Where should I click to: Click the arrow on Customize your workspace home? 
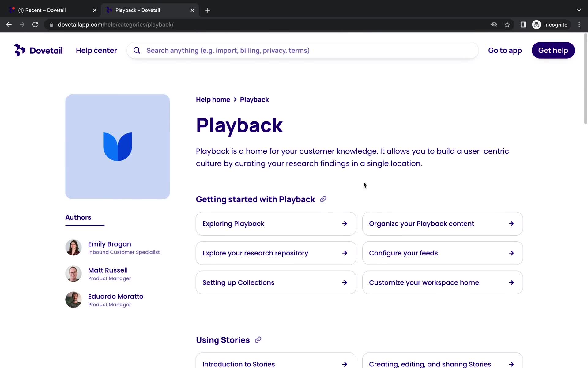coord(511,283)
